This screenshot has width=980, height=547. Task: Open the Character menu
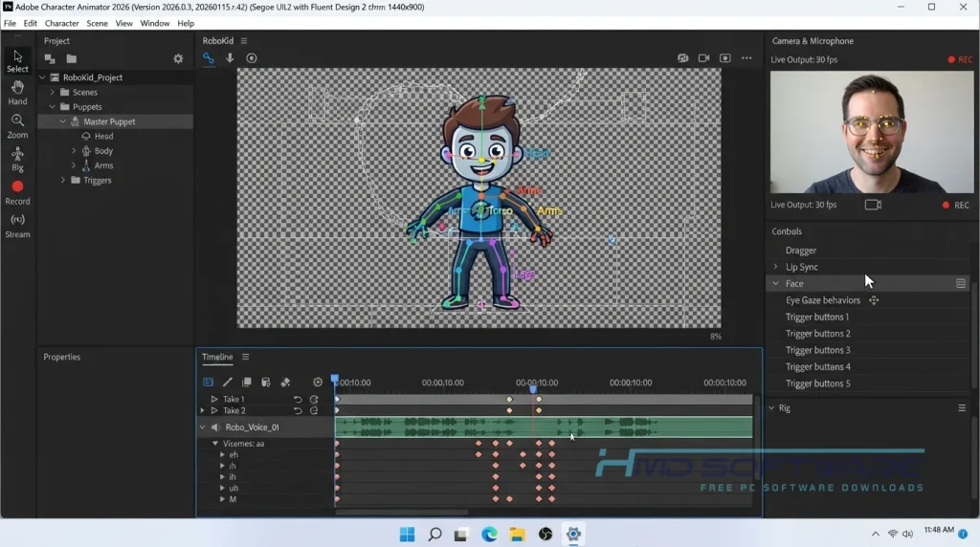62,23
